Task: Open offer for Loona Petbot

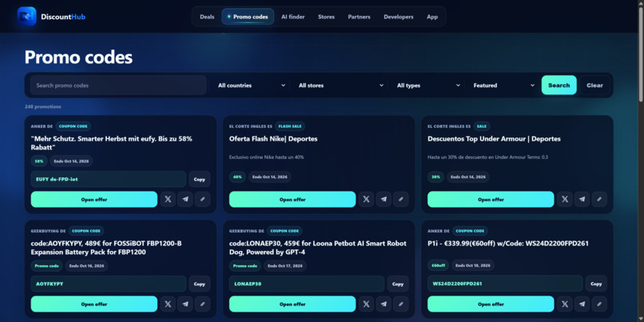Action: click(292, 304)
